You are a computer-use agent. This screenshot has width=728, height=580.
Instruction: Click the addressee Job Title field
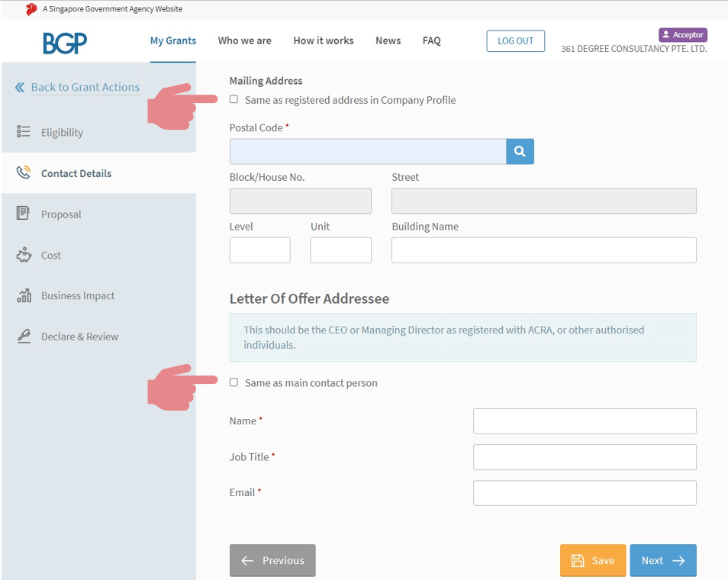point(584,457)
